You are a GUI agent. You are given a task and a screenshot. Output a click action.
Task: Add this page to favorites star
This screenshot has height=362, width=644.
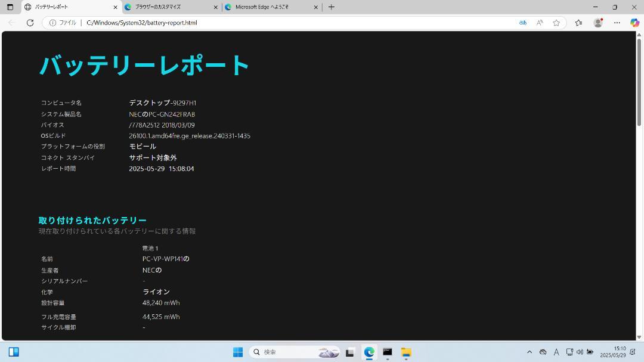(556, 23)
